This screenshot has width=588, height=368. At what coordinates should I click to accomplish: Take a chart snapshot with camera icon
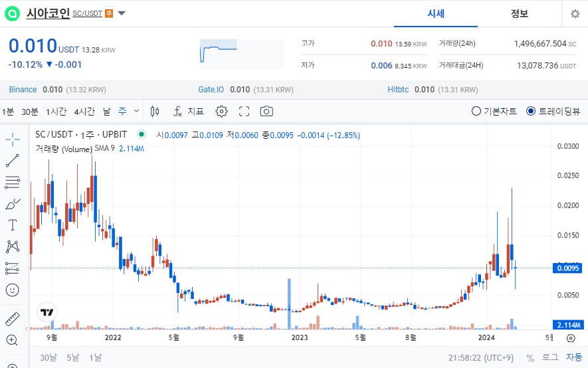coord(266,112)
